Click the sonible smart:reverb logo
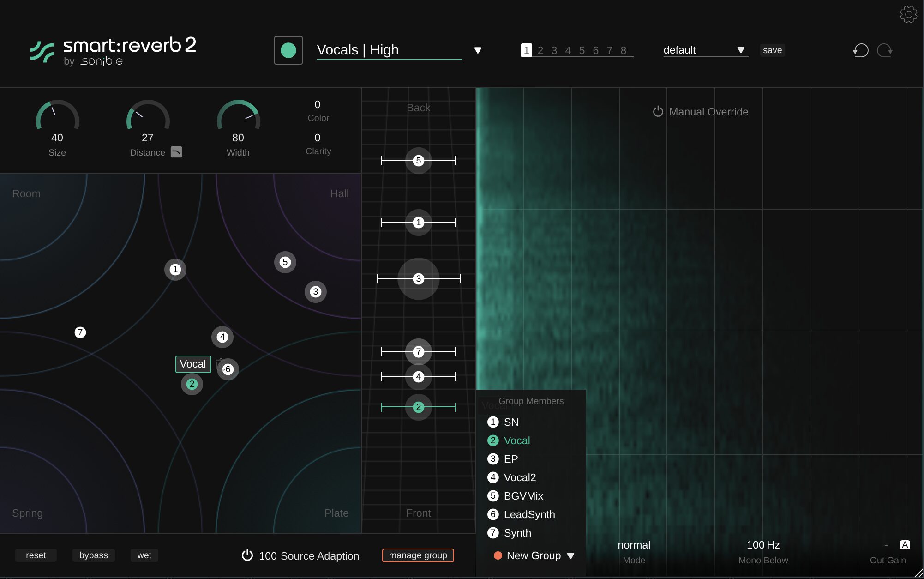This screenshot has height=579, width=924. [x=113, y=51]
